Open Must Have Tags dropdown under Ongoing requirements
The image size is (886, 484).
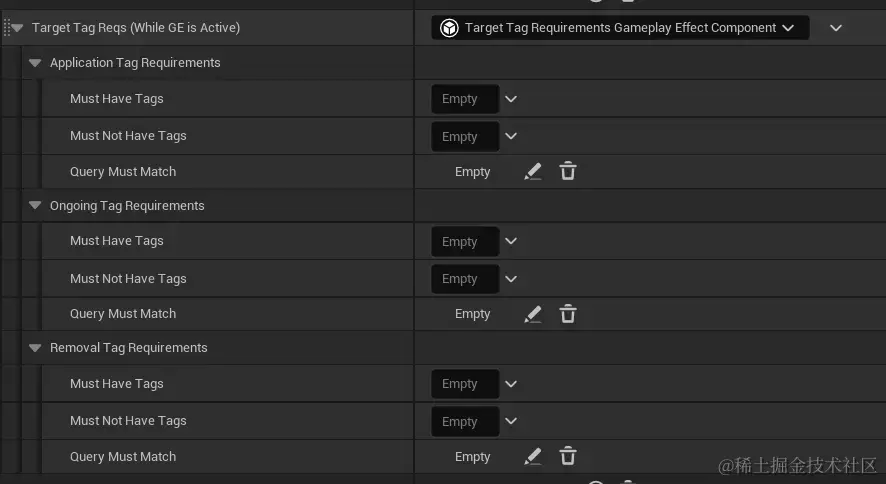tap(511, 241)
